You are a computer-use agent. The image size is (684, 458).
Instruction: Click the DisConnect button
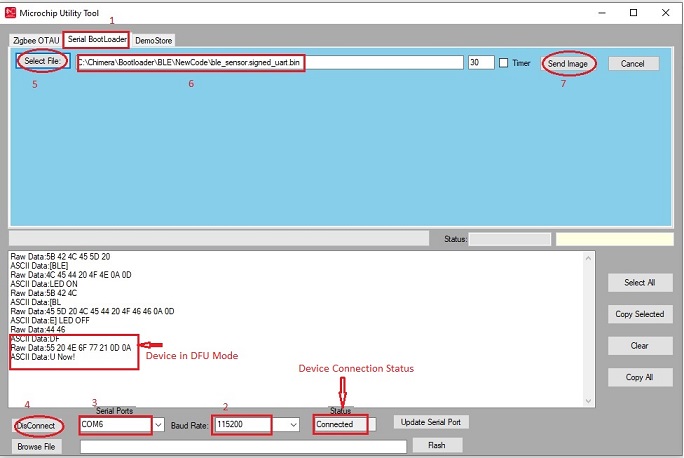point(37,425)
